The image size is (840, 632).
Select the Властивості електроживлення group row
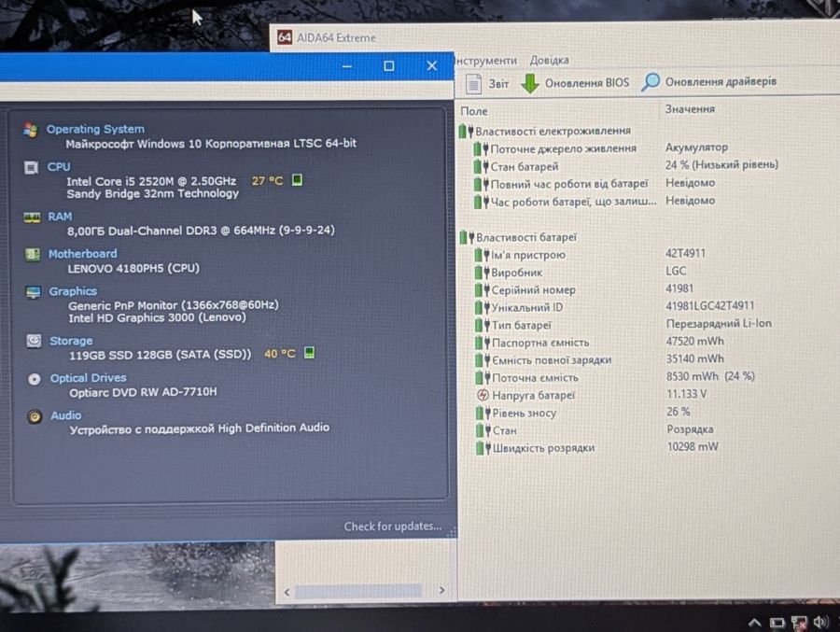tap(545, 131)
